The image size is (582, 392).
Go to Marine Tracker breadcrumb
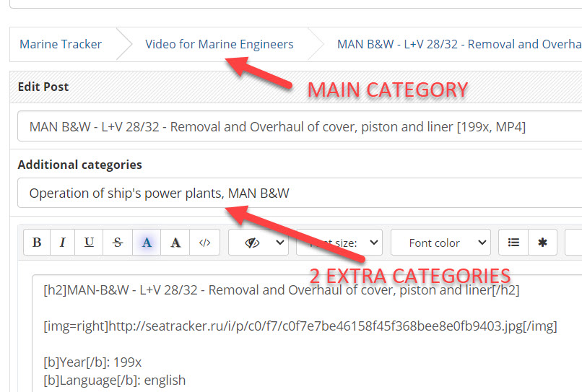coord(61,45)
